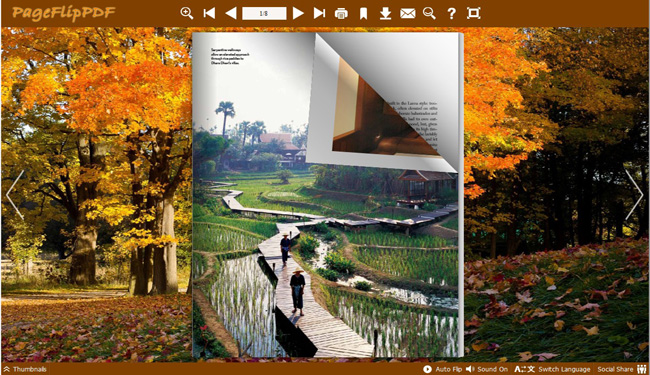This screenshot has width=650, height=375.
Task: Flip to next page with right side arrow
Action: click(x=634, y=195)
